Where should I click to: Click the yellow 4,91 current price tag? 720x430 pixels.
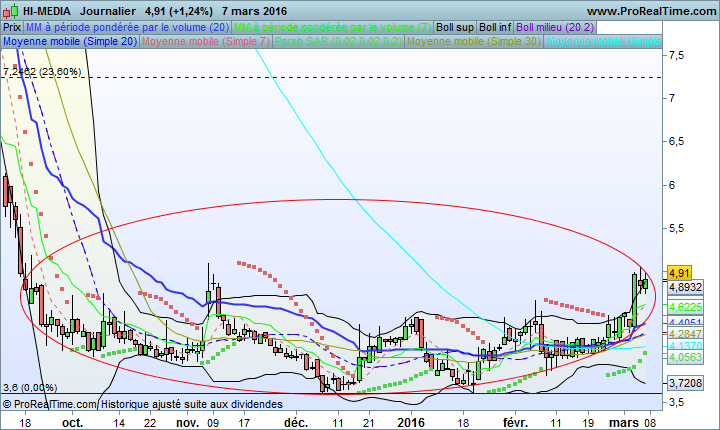point(680,273)
